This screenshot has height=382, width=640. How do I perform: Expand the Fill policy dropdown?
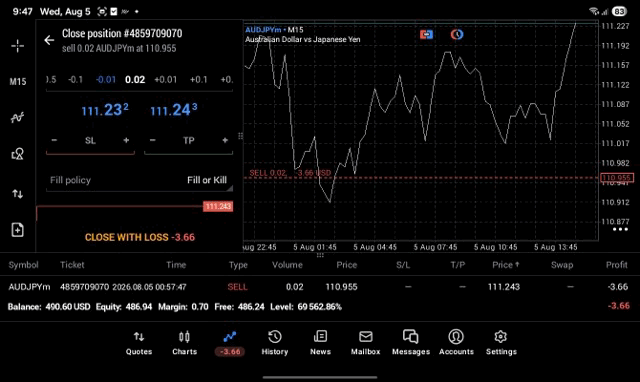(139, 180)
